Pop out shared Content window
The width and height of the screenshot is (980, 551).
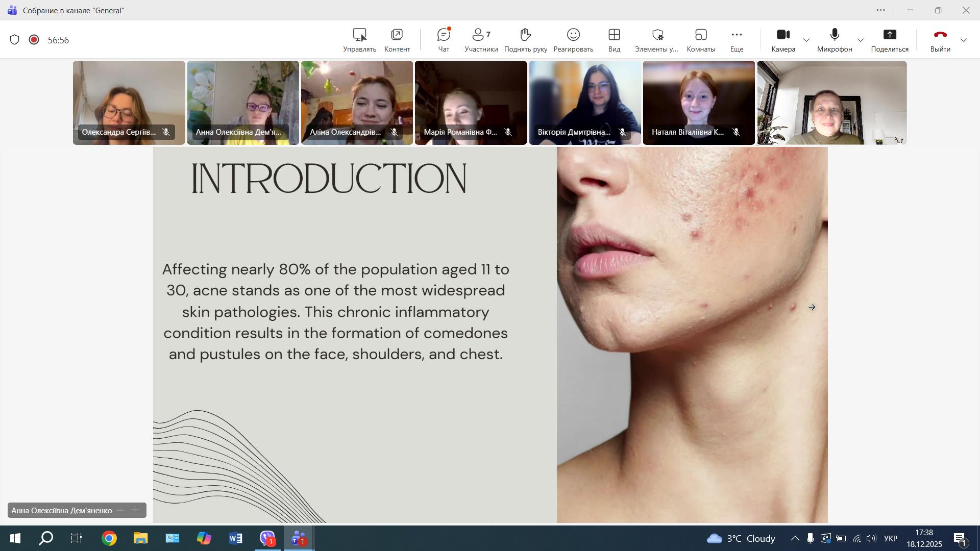click(x=397, y=40)
